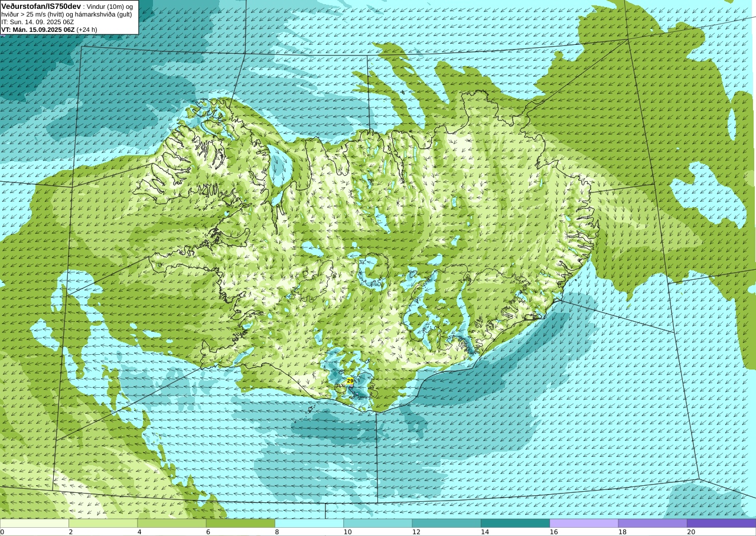Click the 'VT: Mán. 15.09.2025 06Z' valid time
Screen dimensions: 756x536
click(x=38, y=30)
